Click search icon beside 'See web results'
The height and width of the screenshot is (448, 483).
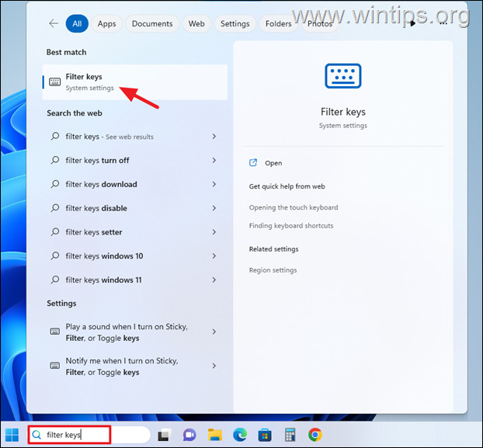coord(55,136)
